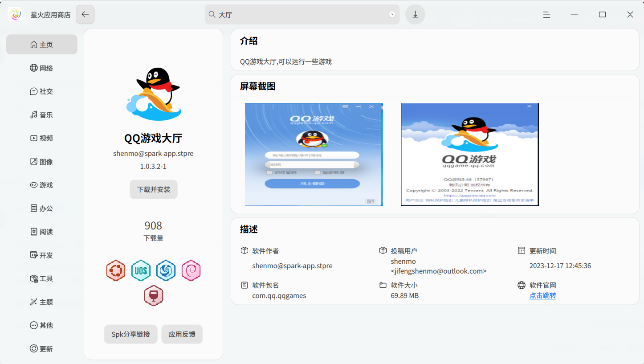Click the version text 1.0.3.2-1
Screen dimensions: 644x364
[153, 166]
